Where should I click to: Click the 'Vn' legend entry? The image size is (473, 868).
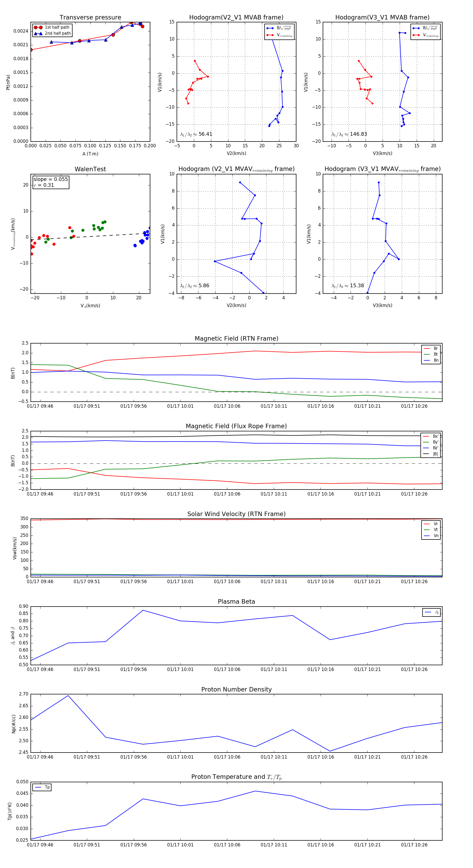tap(431, 536)
